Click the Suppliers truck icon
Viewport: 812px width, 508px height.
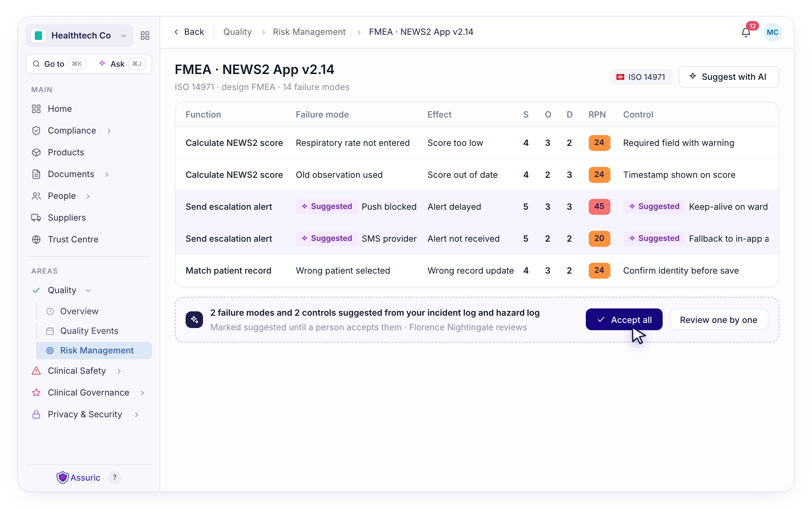click(36, 218)
